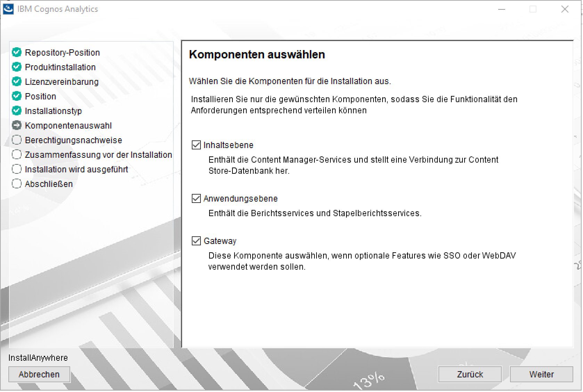
Task: Click the green checkmark beside Lizenzvereinbarung
Action: point(17,82)
